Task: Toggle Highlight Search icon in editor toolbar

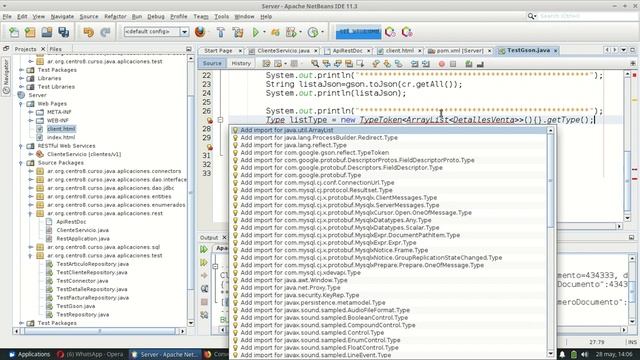Action: click(349, 64)
